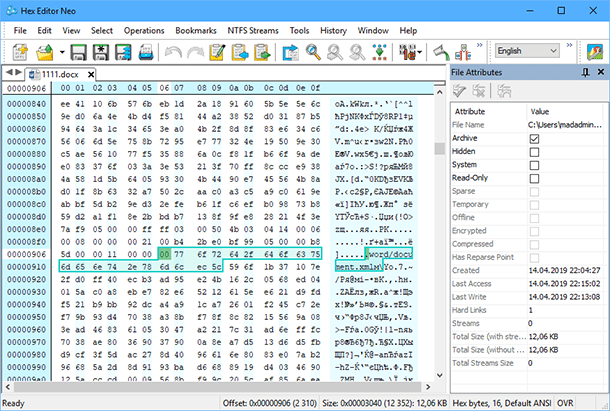Toggle the Encrypted attribute checkbox
The image size is (610, 411).
[x=534, y=231]
